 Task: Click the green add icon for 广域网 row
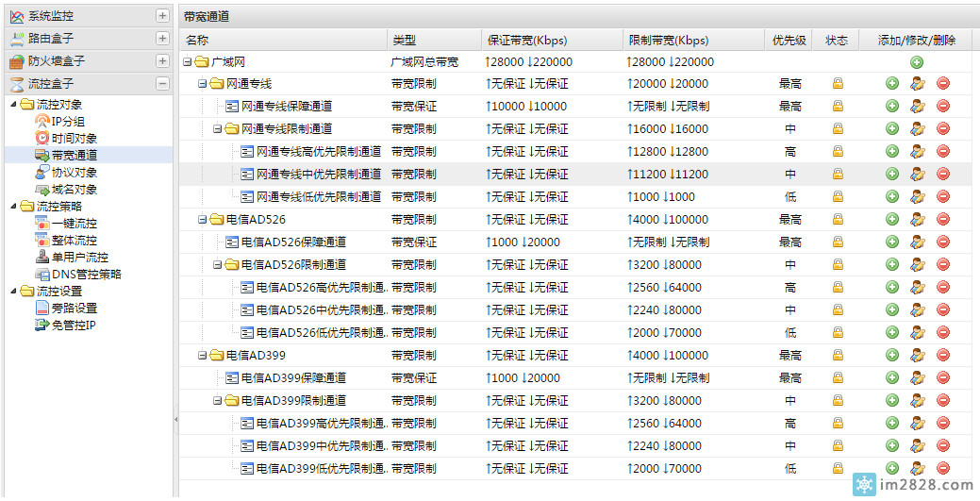coord(917,62)
